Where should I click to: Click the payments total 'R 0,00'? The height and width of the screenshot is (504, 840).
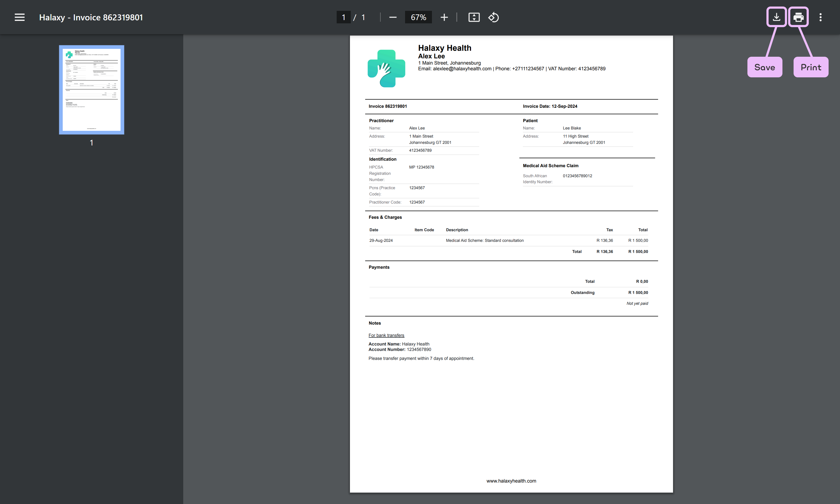[642, 281]
